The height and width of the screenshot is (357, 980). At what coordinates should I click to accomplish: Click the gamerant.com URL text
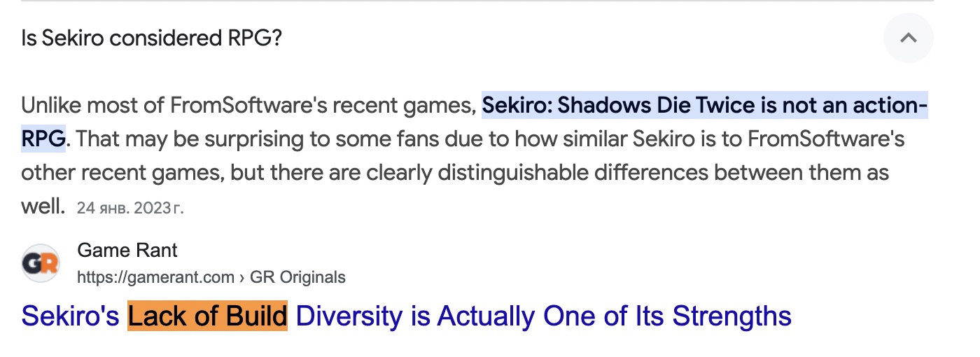tap(155, 277)
